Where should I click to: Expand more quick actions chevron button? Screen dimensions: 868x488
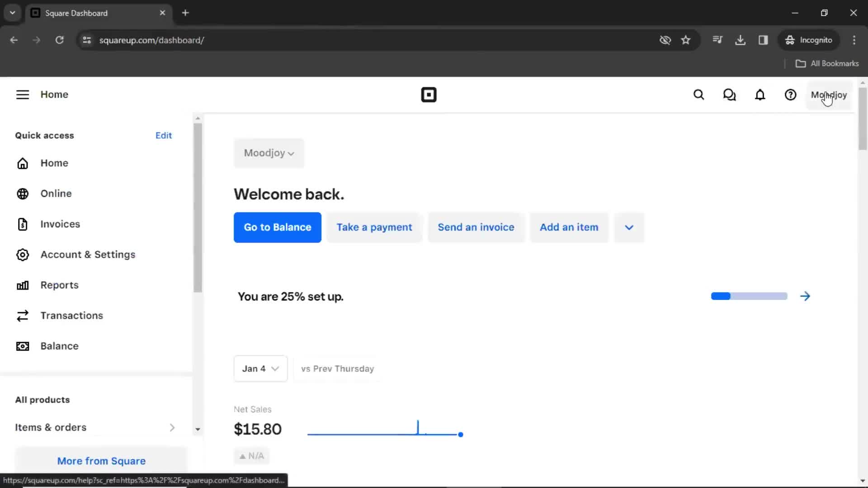[629, 227]
